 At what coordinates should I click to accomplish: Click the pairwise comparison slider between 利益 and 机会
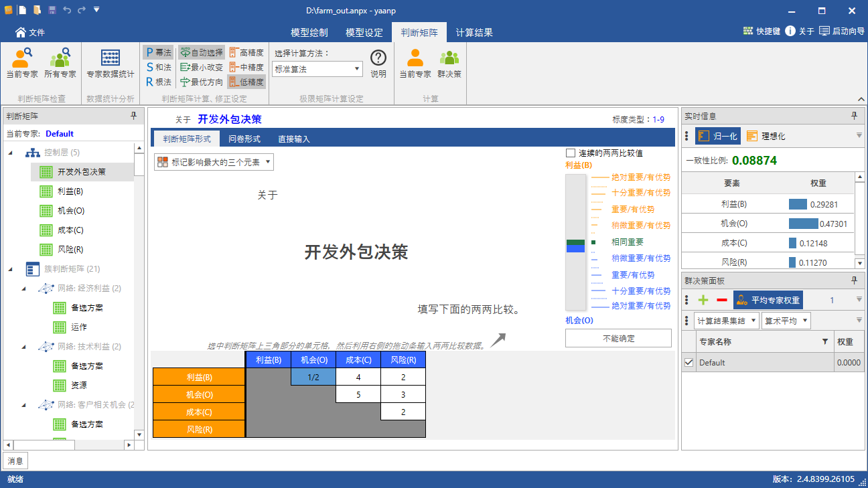click(x=575, y=246)
